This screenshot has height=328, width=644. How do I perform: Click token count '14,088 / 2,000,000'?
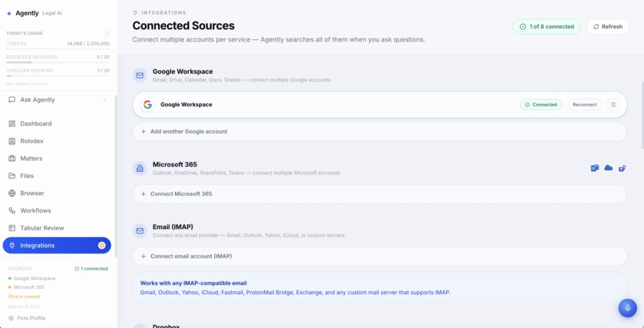(x=89, y=43)
